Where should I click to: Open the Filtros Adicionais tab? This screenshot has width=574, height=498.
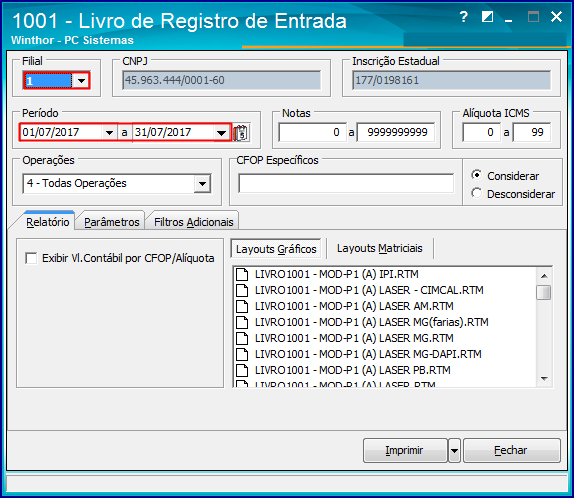coord(194,222)
